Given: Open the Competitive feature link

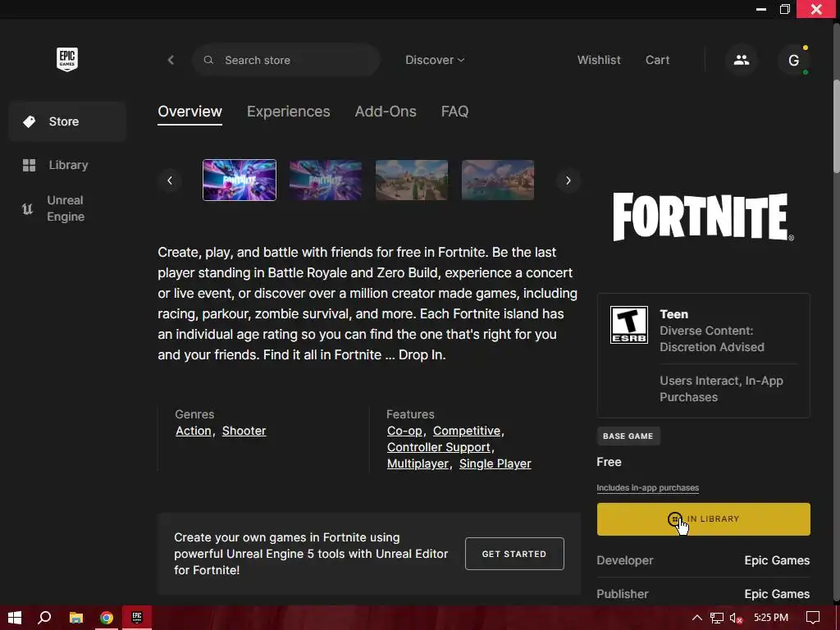Looking at the screenshot, I should pyautogui.click(x=467, y=431).
